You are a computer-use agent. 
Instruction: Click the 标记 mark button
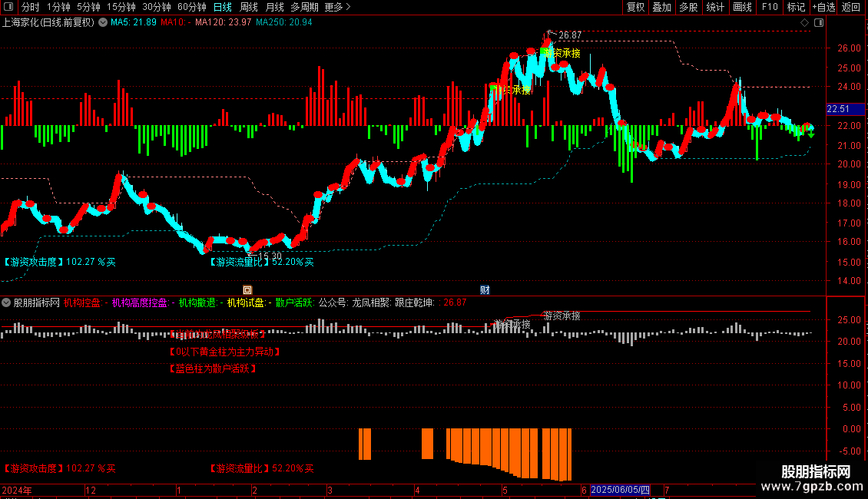point(796,7)
